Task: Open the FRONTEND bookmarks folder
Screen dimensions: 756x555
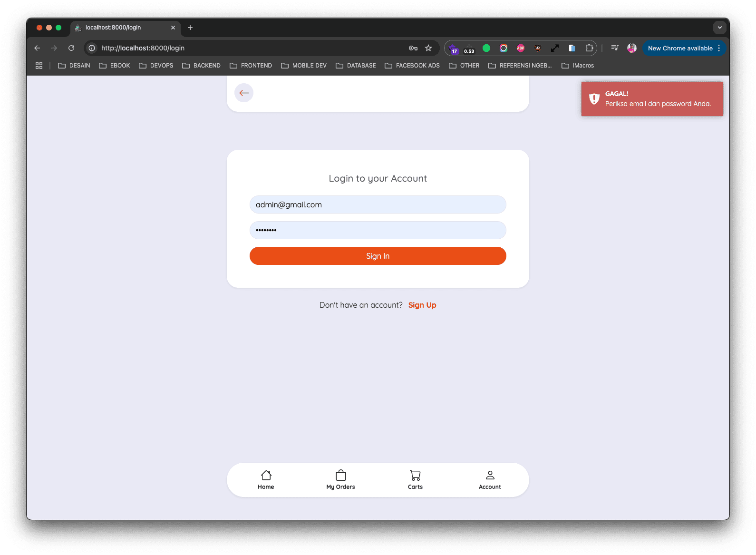Action: point(251,66)
